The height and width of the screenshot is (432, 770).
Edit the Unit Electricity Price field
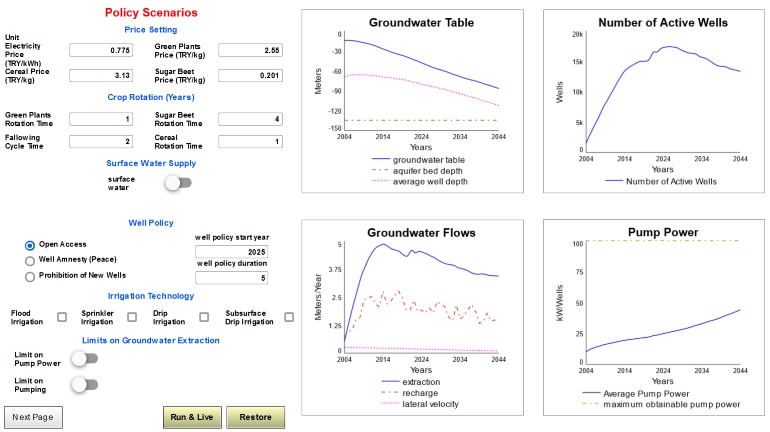tap(101, 50)
